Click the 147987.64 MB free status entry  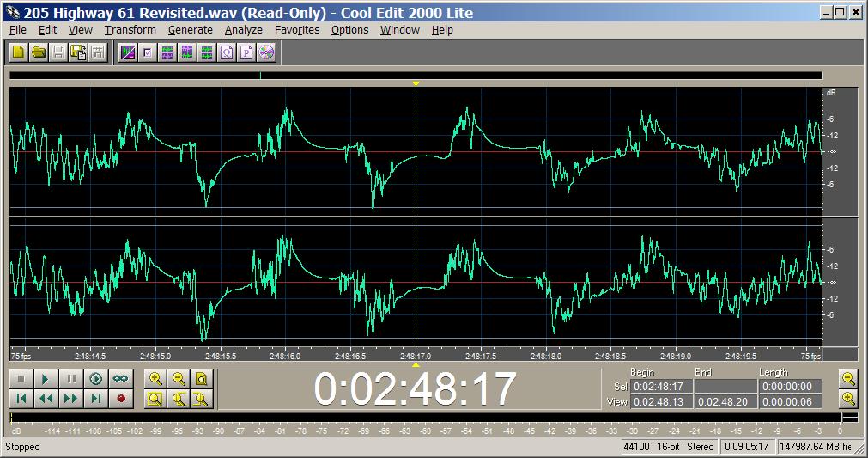[816, 447]
